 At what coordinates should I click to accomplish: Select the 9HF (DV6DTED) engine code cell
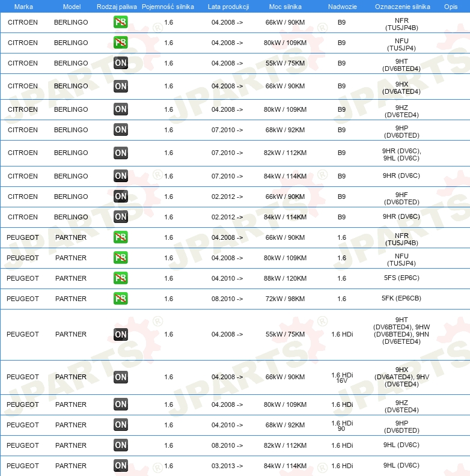(x=401, y=198)
